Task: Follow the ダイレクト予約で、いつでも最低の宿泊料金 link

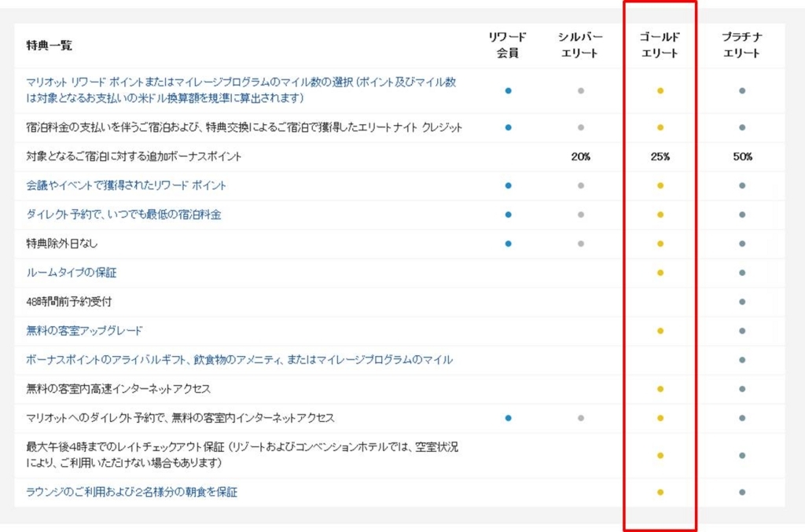Action: [x=123, y=215]
